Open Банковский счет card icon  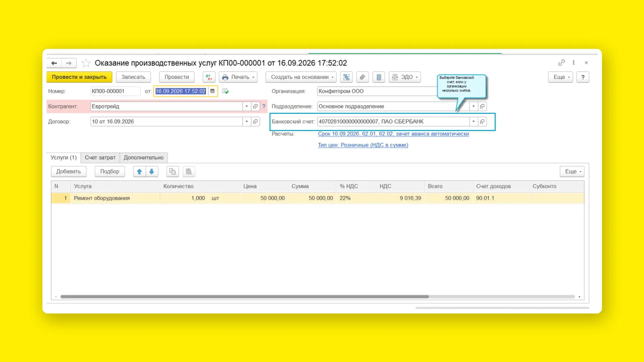click(482, 122)
